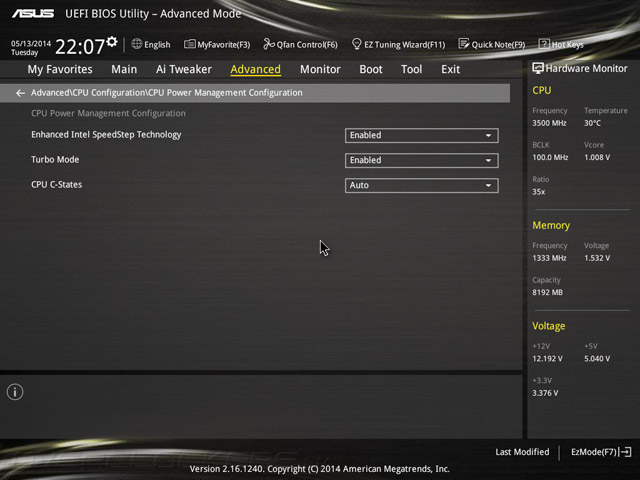640x480 pixels.
Task: Open the Turbo Mode dropdown
Action: pyautogui.click(x=421, y=160)
